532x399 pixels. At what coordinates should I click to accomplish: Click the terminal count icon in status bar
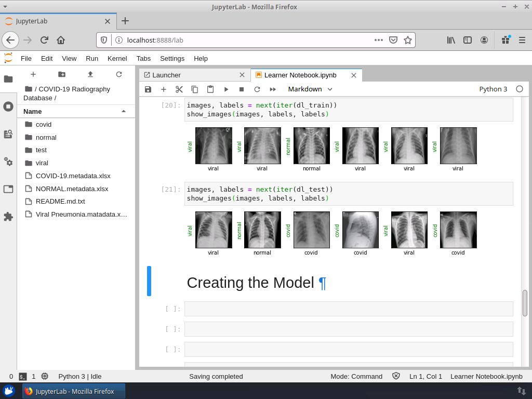point(22,376)
